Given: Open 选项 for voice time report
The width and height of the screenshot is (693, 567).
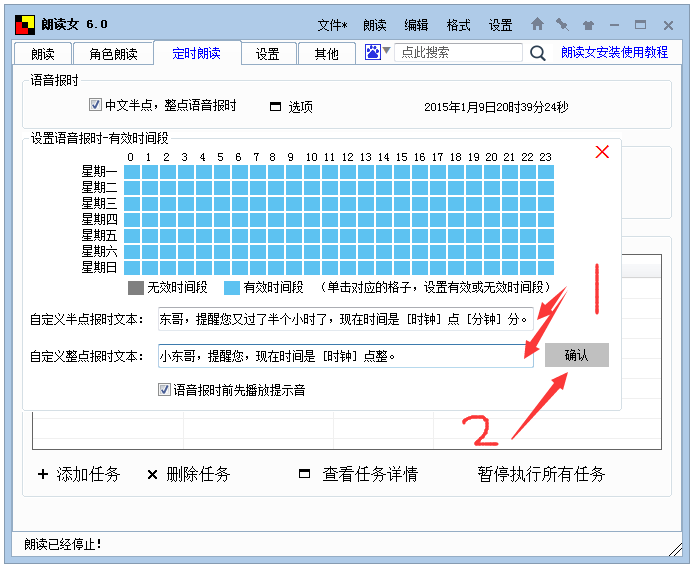Looking at the screenshot, I should pos(301,107).
